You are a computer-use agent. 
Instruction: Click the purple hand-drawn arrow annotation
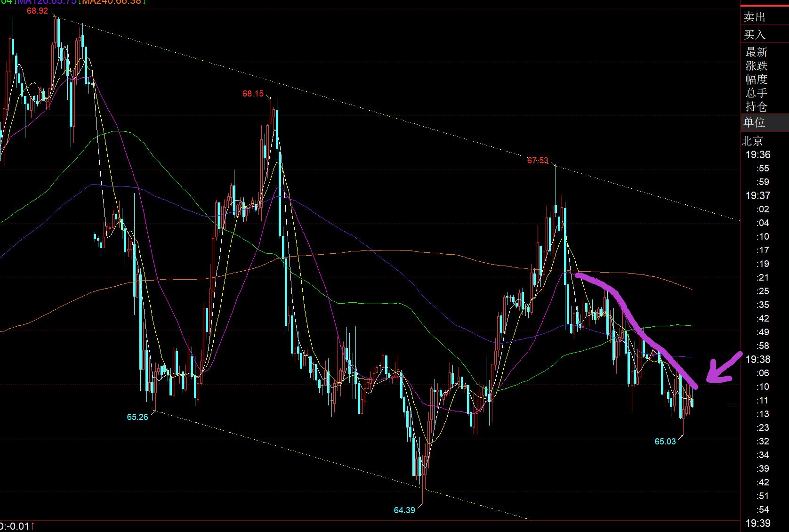coord(722,369)
